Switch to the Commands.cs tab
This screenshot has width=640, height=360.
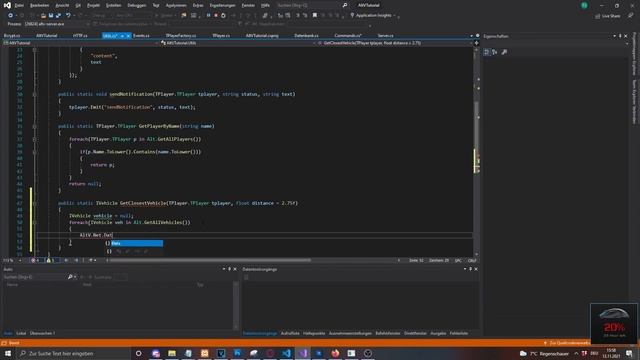[x=348, y=36]
